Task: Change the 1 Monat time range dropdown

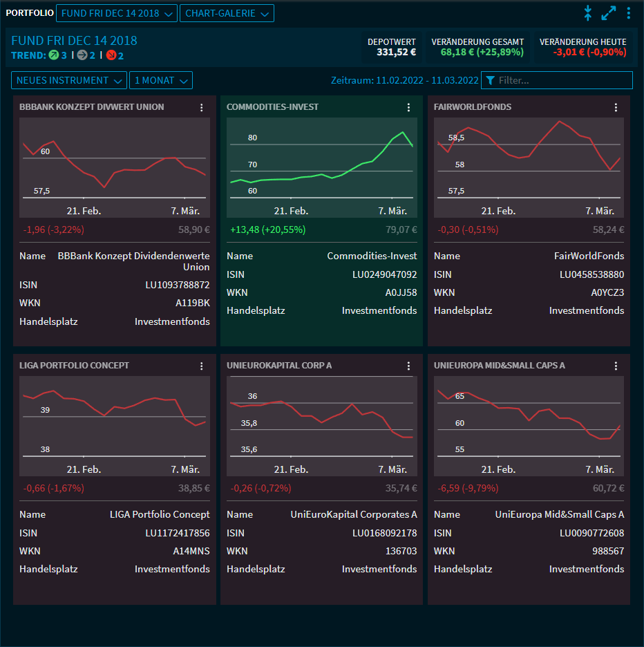Action: tap(160, 80)
